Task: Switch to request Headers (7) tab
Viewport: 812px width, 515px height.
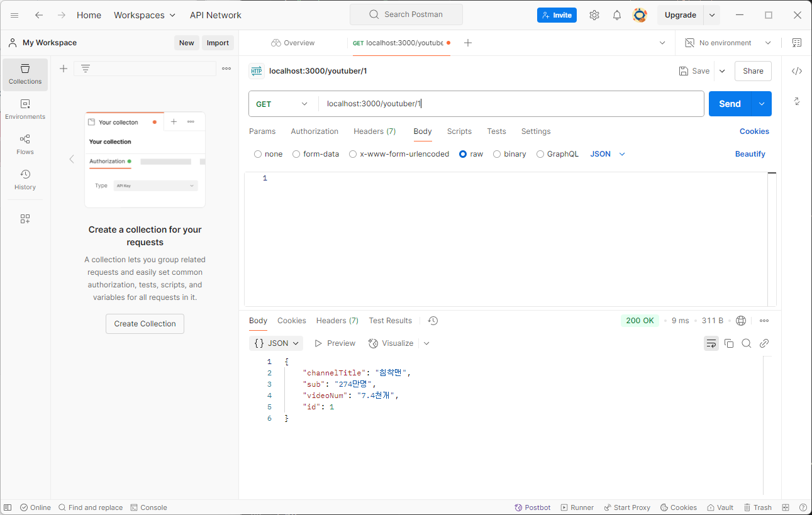Action: click(375, 131)
